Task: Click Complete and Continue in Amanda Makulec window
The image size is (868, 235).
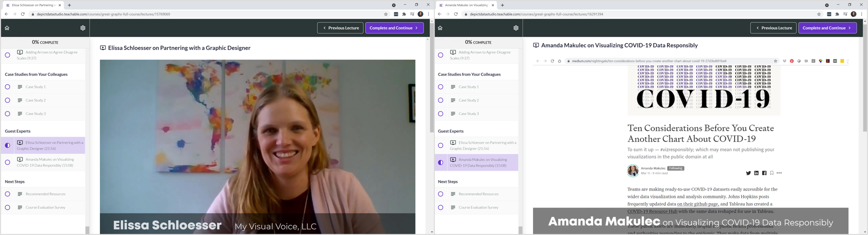Action: 827,28
